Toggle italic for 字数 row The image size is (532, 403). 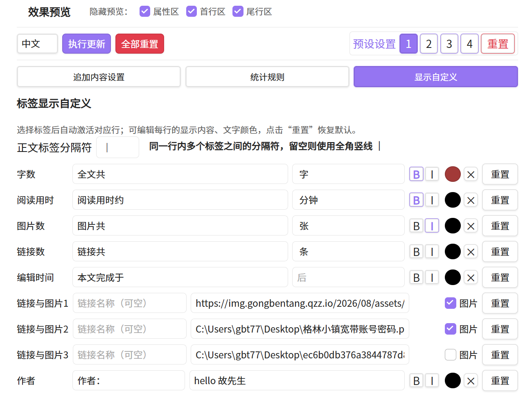point(432,174)
